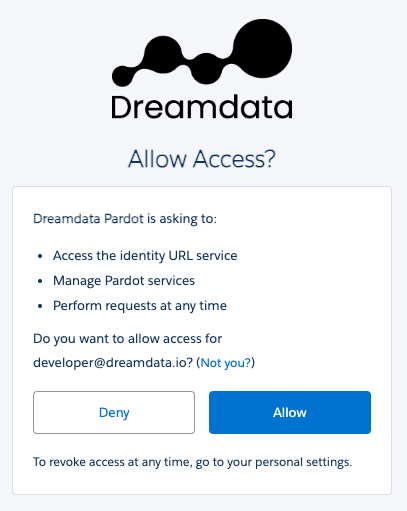Click the large circle in Dreamdata logo
The height and width of the screenshot is (511, 407).
pyautogui.click(x=263, y=48)
